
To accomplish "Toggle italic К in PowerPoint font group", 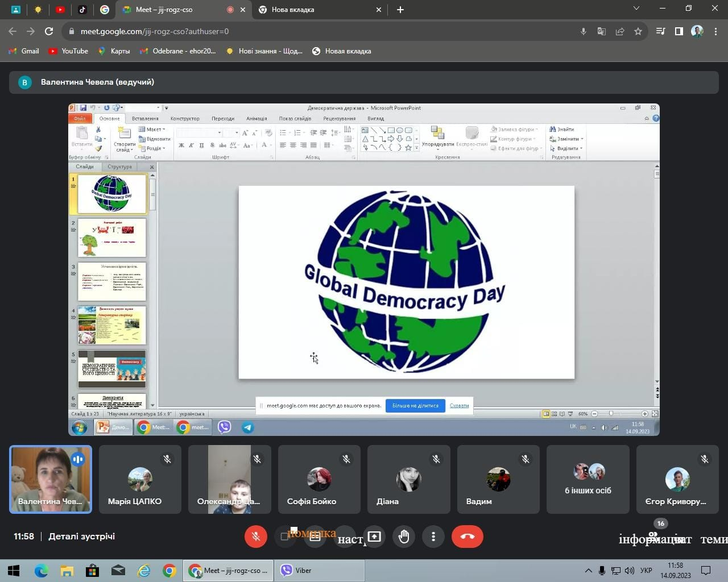I will [x=191, y=145].
